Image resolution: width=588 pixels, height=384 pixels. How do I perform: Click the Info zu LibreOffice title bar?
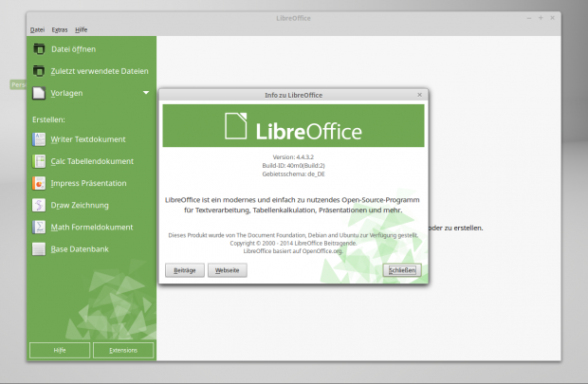(x=293, y=95)
